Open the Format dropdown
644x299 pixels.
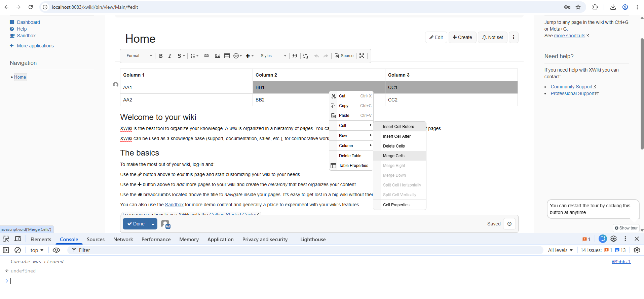139,56
